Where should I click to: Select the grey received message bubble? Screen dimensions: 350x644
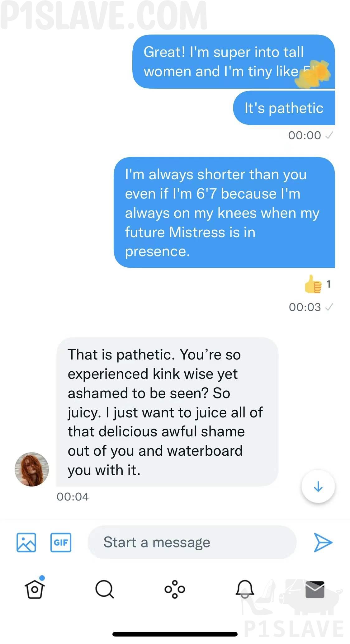(x=167, y=411)
